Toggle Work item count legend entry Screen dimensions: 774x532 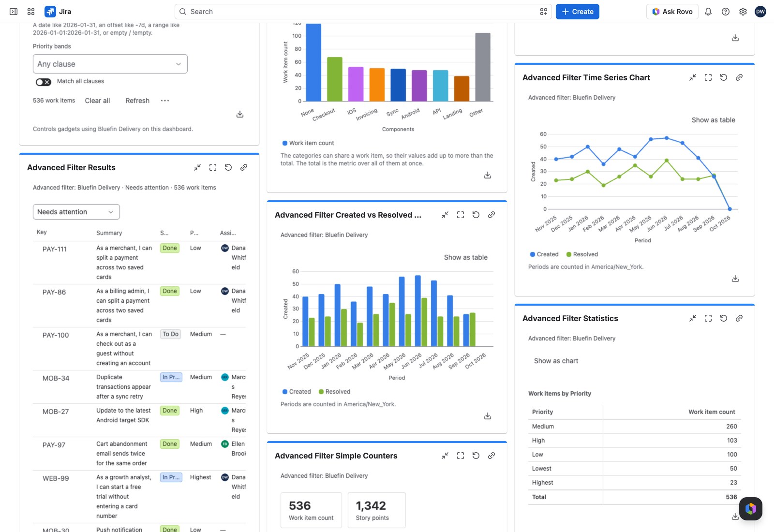tap(308, 143)
